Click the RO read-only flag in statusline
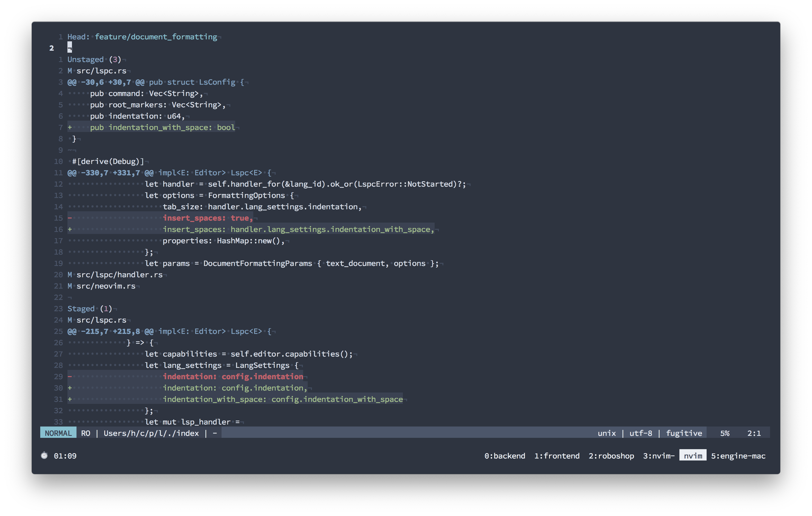The image size is (812, 516). pyautogui.click(x=86, y=433)
